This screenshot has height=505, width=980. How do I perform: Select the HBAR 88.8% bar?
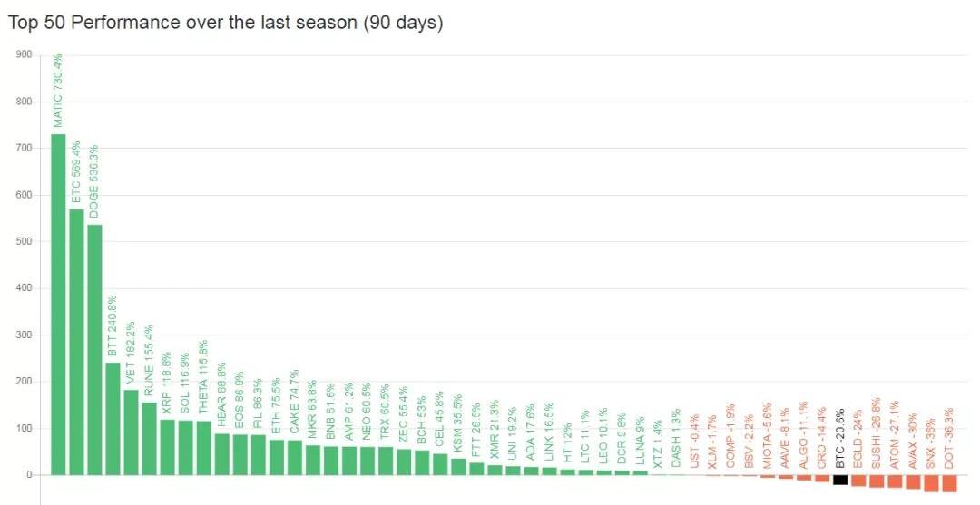point(221,454)
